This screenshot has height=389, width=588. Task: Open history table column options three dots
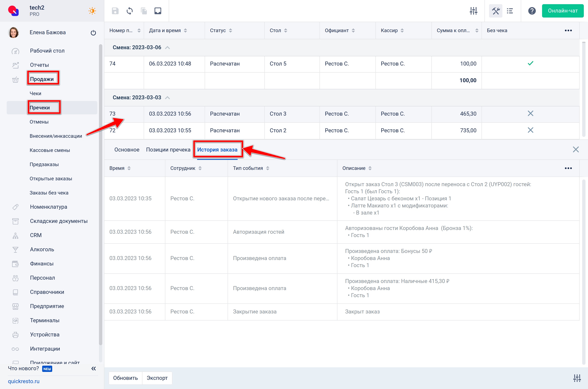(x=568, y=168)
